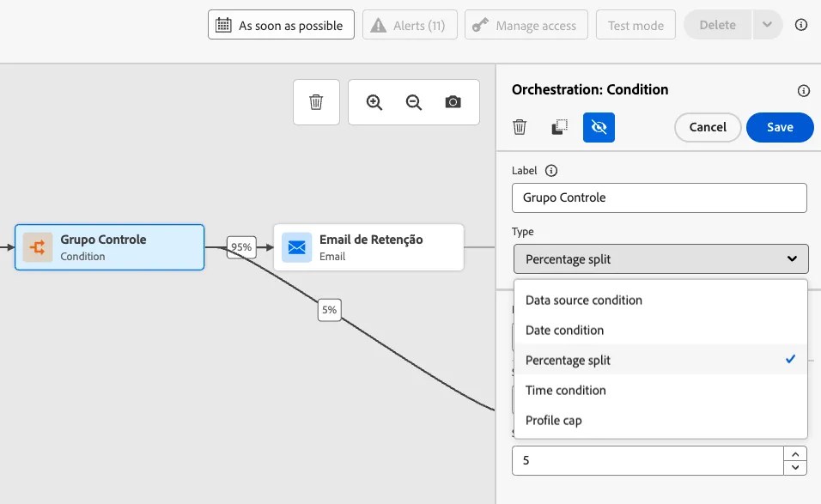The image size is (821, 504).
Task: Choose Data source condition option
Action: coord(660,300)
